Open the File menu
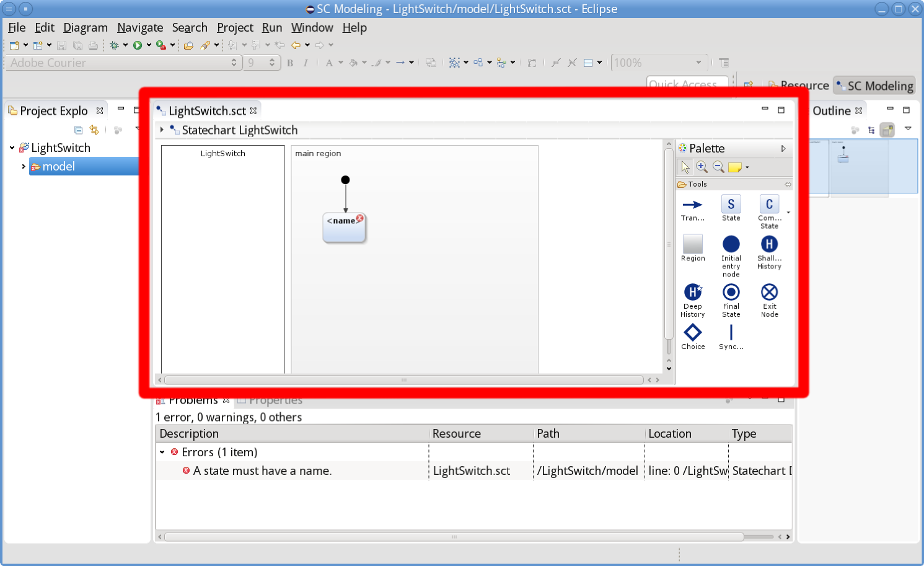 click(x=17, y=27)
